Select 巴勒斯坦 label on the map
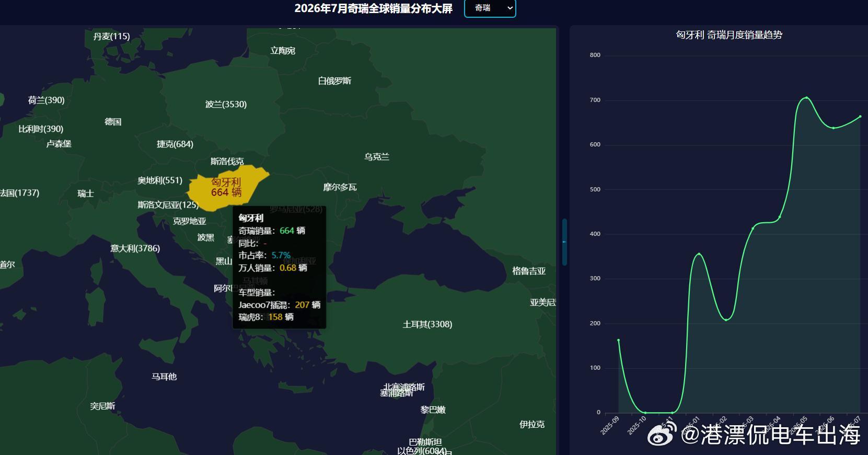Image resolution: width=868 pixels, height=455 pixels. (x=425, y=442)
